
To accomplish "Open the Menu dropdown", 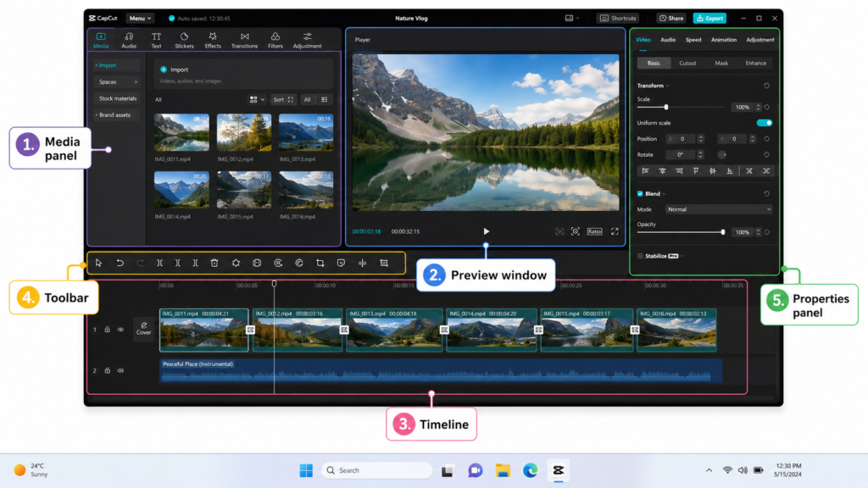I will click(140, 19).
